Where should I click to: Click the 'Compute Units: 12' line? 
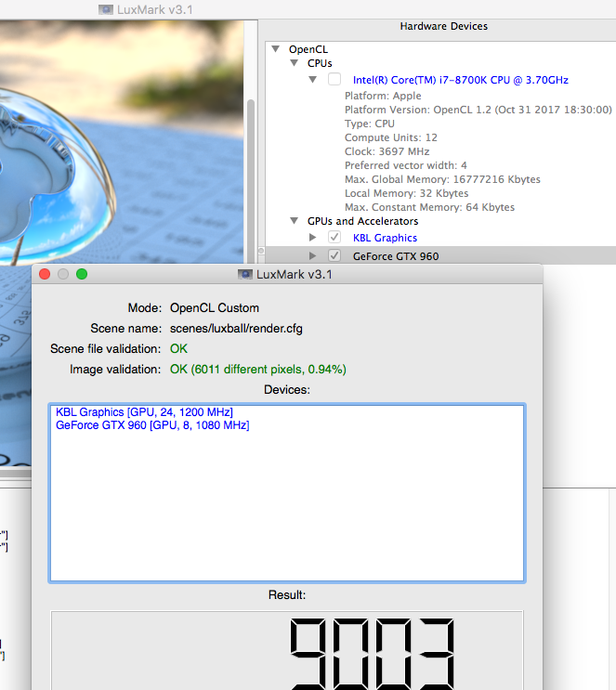[x=391, y=137]
